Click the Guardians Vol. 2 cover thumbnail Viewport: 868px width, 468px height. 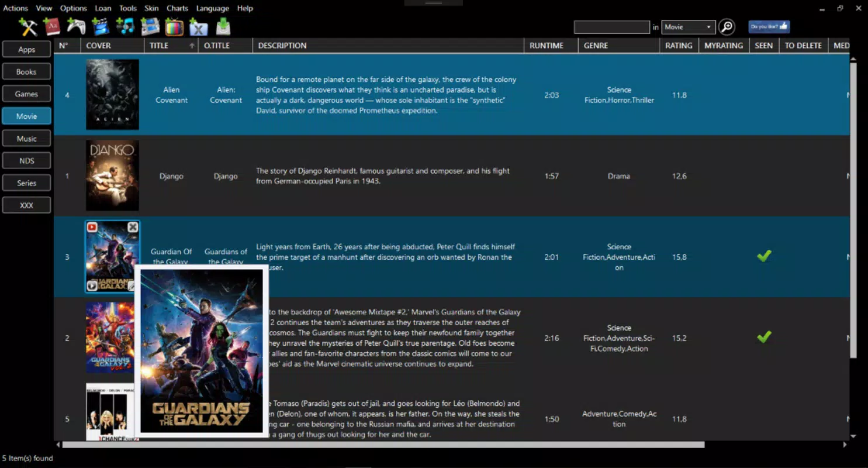[x=110, y=338]
